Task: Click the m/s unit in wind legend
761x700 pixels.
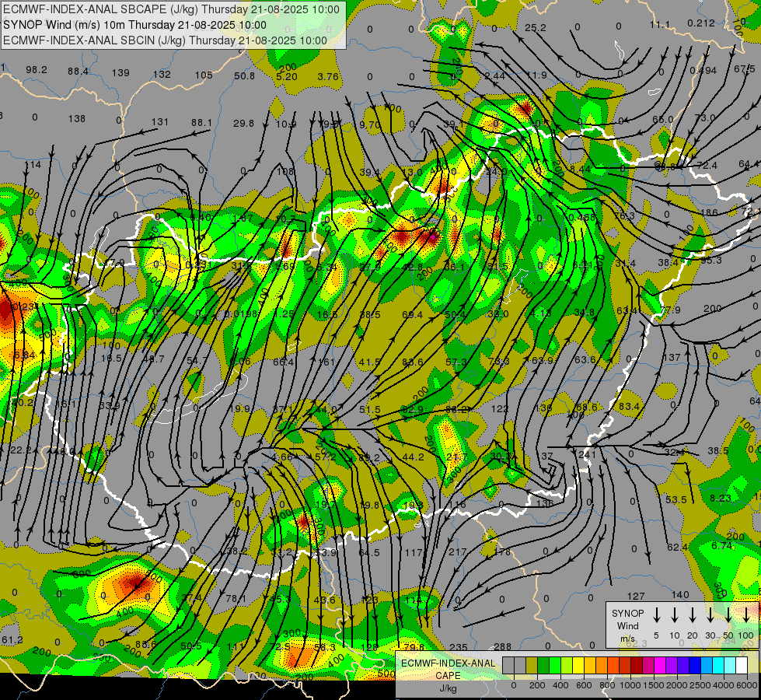Action: tap(627, 639)
